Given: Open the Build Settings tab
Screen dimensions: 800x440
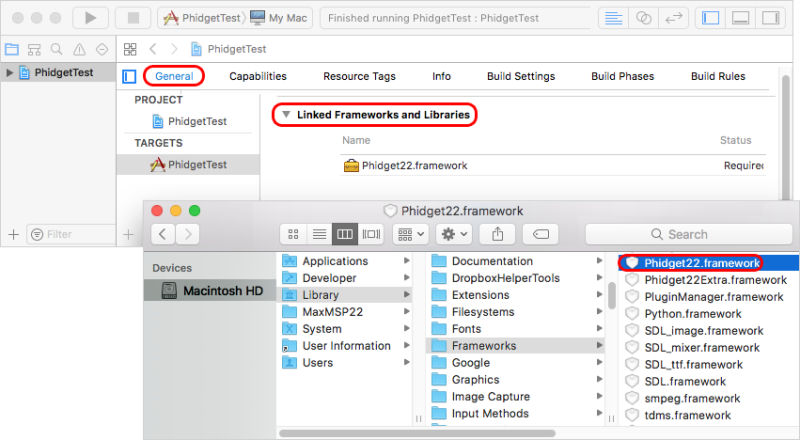Looking at the screenshot, I should pos(521,76).
